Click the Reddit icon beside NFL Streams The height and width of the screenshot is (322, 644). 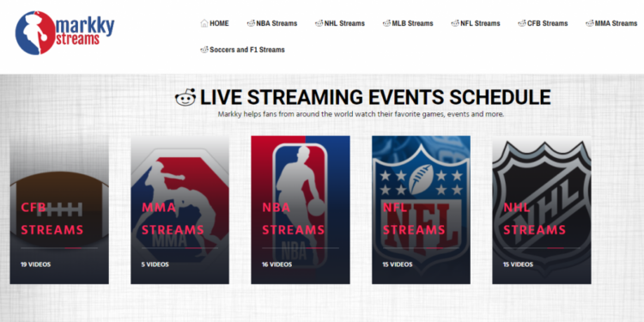point(455,23)
